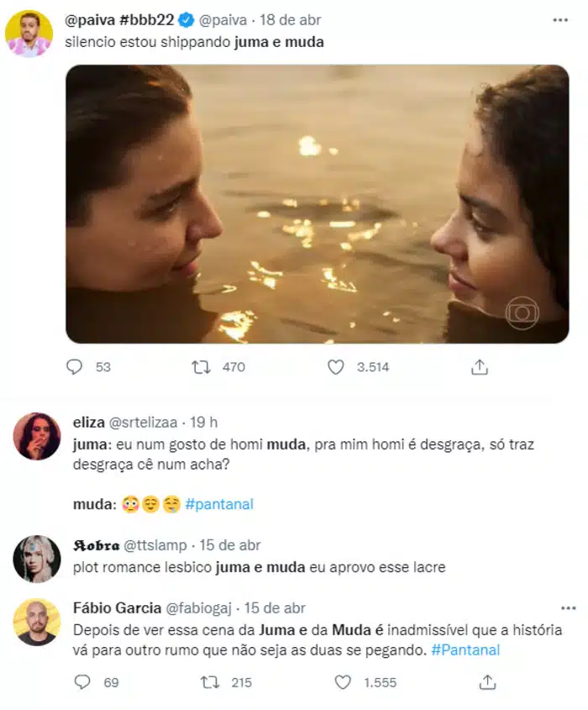Go to Fábio Garcia's profile name
This screenshot has height=710, width=588.
pyautogui.click(x=117, y=607)
